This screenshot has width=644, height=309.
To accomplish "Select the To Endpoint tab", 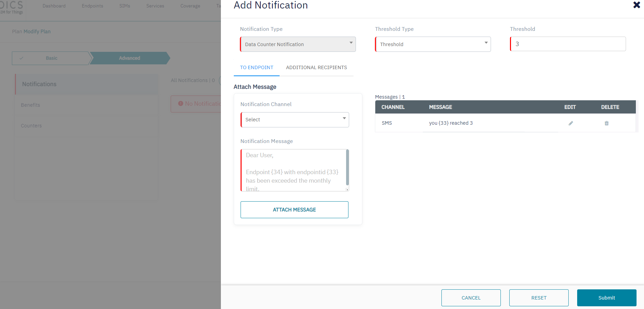I will pos(257,67).
